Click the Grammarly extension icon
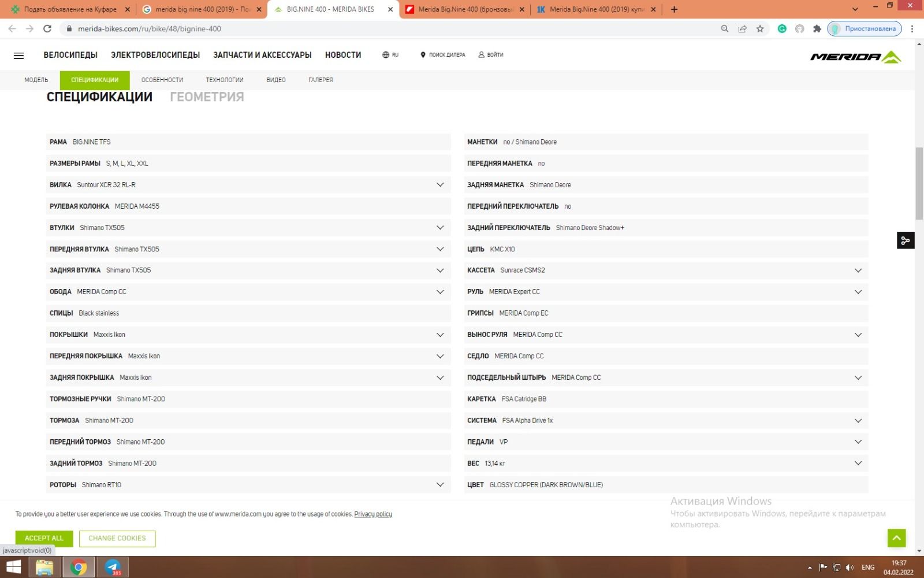The height and width of the screenshot is (578, 924). [x=782, y=29]
